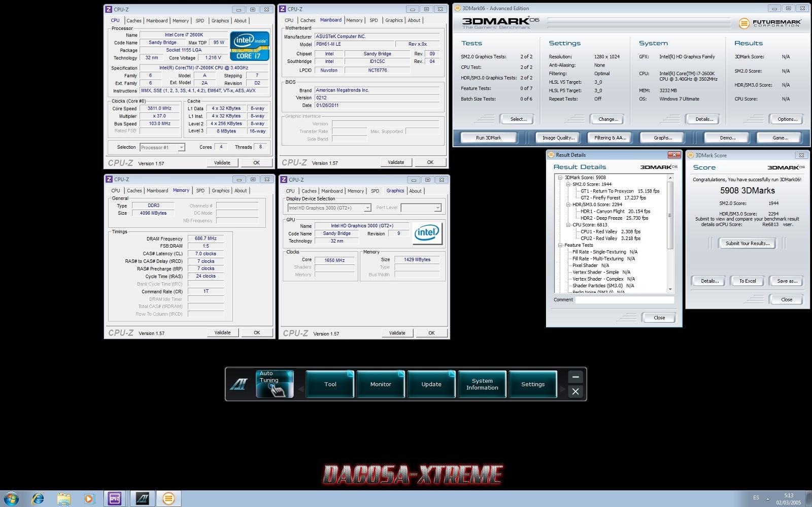The width and height of the screenshot is (812, 507).
Task: Click Details... under System in 3DMark06
Action: 704,119
